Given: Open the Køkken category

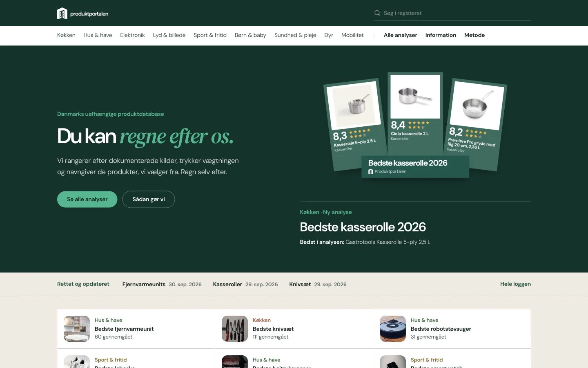Looking at the screenshot, I should (66, 35).
